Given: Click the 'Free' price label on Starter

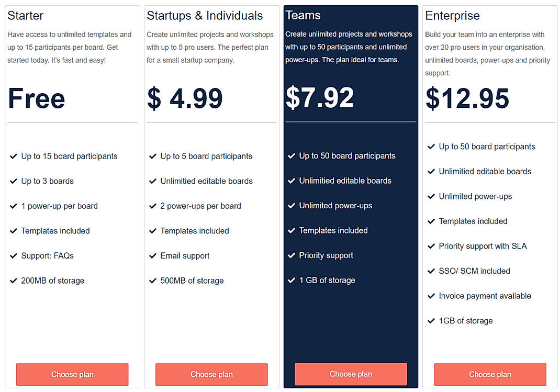Looking at the screenshot, I should [x=36, y=99].
